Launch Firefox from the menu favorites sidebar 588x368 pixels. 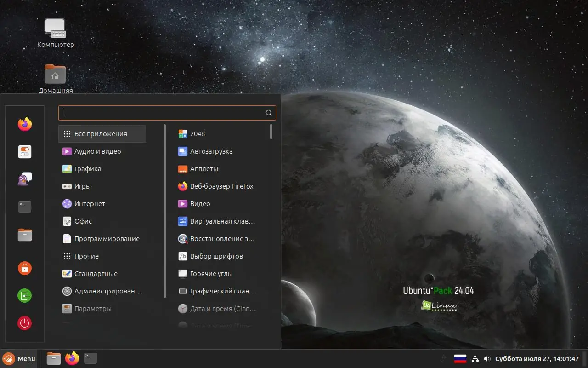25,124
